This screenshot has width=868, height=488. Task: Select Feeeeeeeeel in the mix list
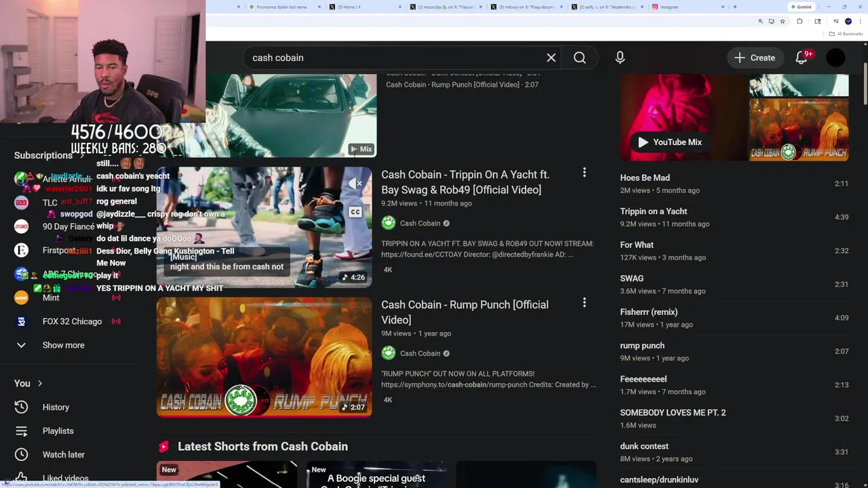(x=734, y=385)
